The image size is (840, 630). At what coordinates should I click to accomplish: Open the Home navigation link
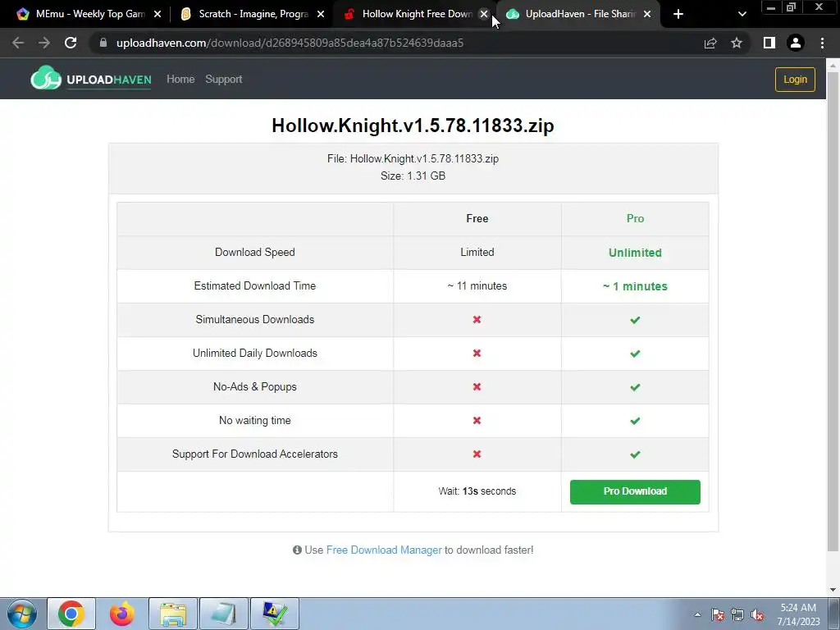(x=180, y=79)
